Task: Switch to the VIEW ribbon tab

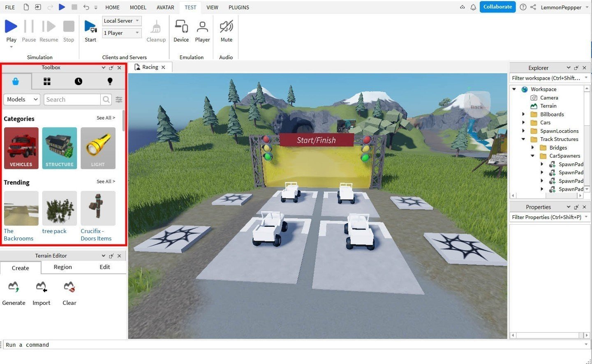Action: pyautogui.click(x=212, y=7)
